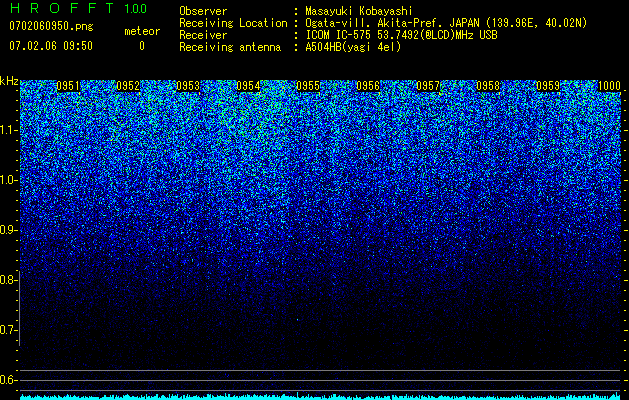Click the 0955 time marker
The height and width of the screenshot is (400, 629).
coord(308,86)
